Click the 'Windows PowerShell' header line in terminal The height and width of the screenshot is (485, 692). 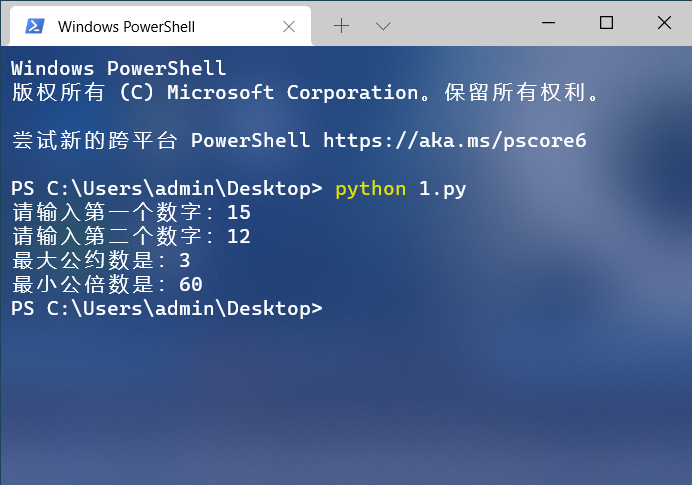coord(119,68)
